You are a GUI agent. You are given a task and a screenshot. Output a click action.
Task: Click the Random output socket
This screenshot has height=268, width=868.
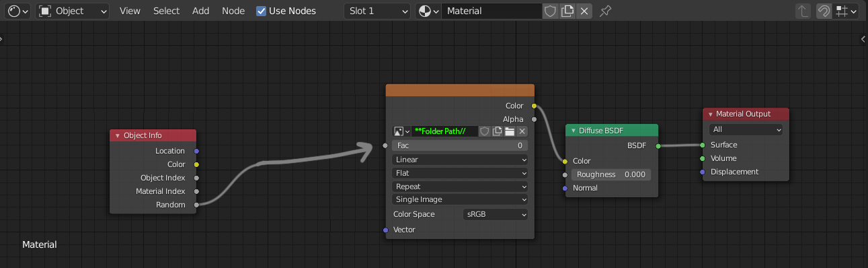[x=196, y=205]
